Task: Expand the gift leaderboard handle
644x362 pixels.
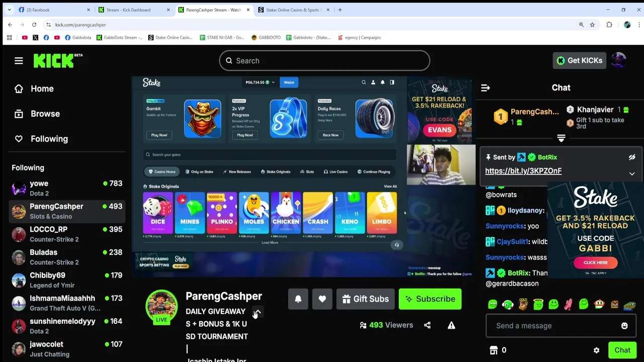Action: pyautogui.click(x=561, y=138)
